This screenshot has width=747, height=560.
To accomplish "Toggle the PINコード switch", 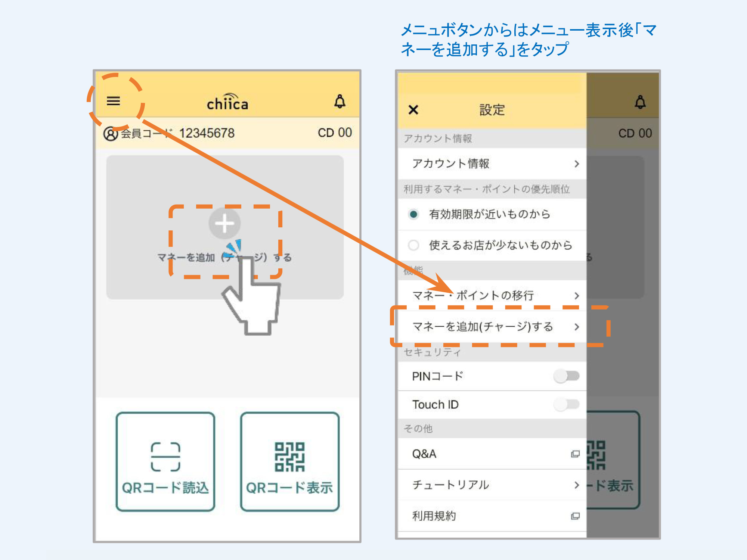I will 566,376.
